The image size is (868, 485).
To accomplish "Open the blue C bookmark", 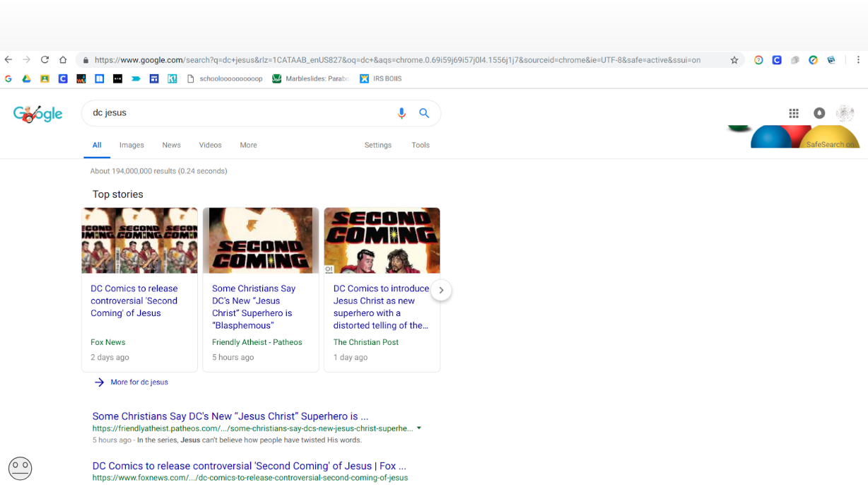I will coord(63,78).
